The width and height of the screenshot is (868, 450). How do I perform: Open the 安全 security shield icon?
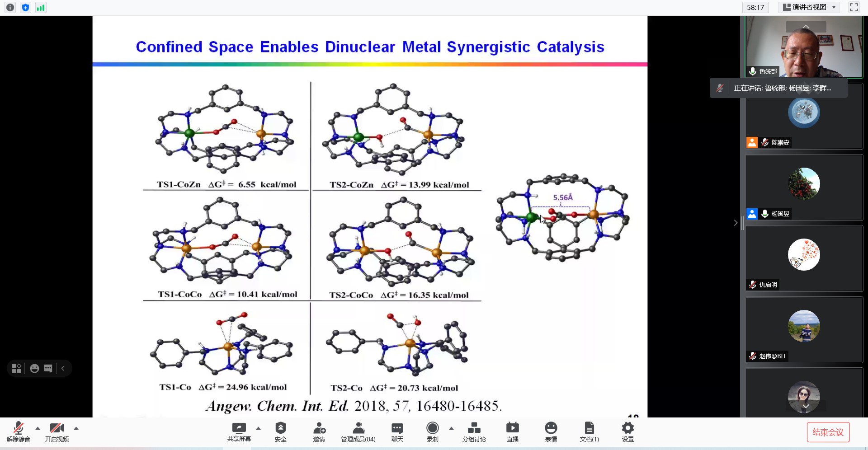click(280, 431)
